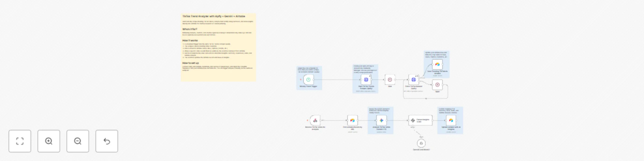Select the OpenAI Chat Model sub-node
Image resolution: width=644 pixels, height=161 pixels.
421,143
